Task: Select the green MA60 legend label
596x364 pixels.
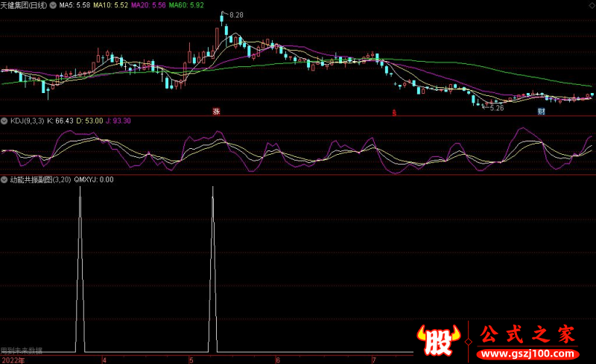Action: click(186, 5)
